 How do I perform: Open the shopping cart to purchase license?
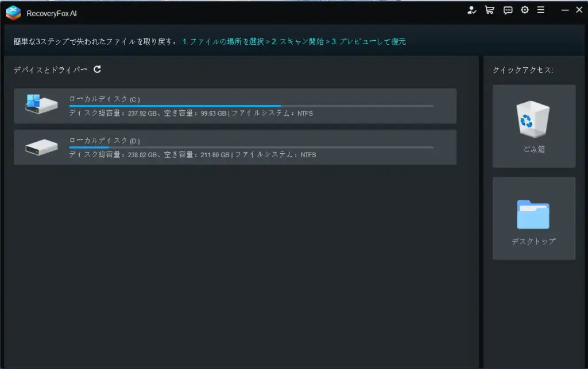point(489,10)
